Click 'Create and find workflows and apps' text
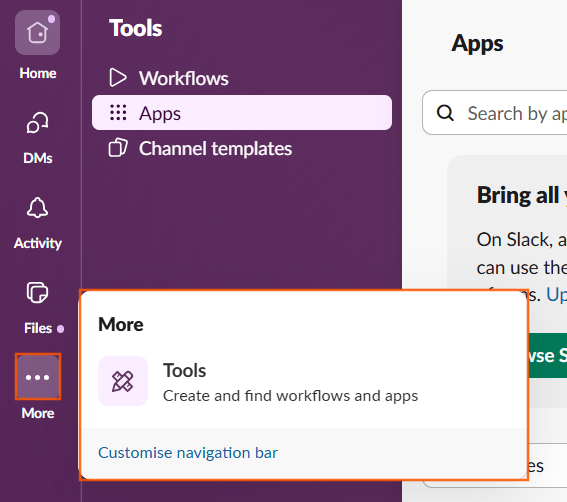The height and width of the screenshot is (502, 567). [x=290, y=396]
